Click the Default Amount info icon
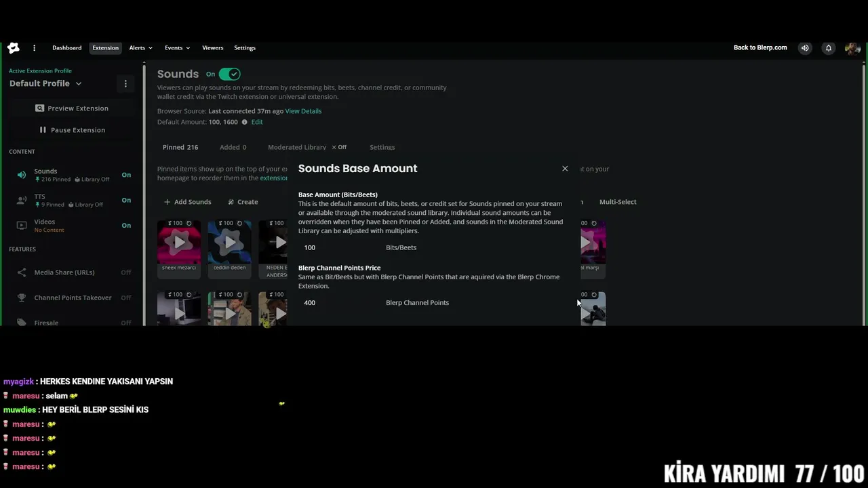The image size is (868, 488). (245, 122)
